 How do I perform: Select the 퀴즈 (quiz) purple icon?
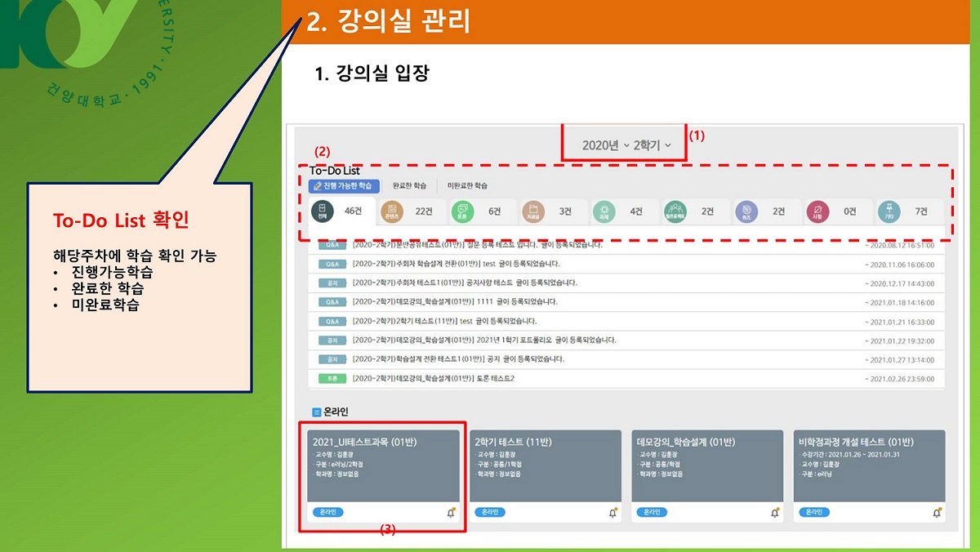(x=746, y=211)
